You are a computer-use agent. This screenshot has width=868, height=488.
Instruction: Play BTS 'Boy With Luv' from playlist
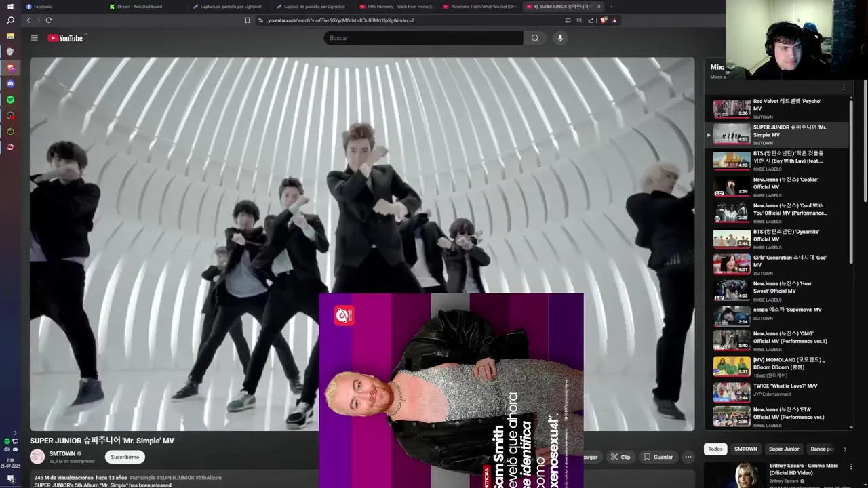pyautogui.click(x=778, y=161)
